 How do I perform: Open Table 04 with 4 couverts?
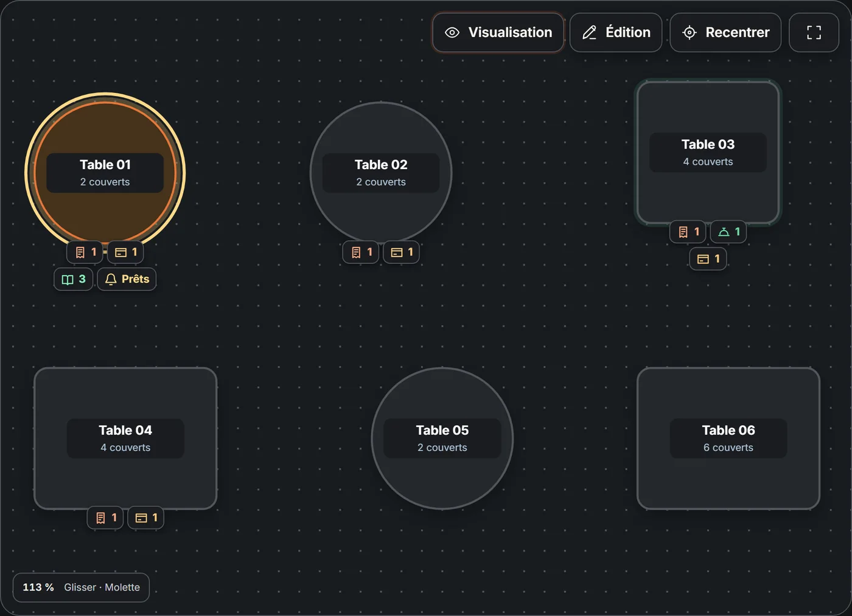click(x=125, y=438)
